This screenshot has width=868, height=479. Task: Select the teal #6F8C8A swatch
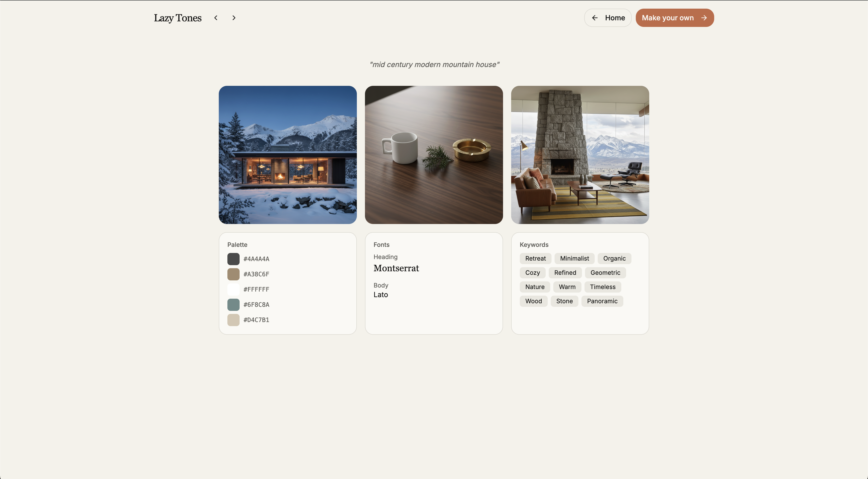(233, 304)
